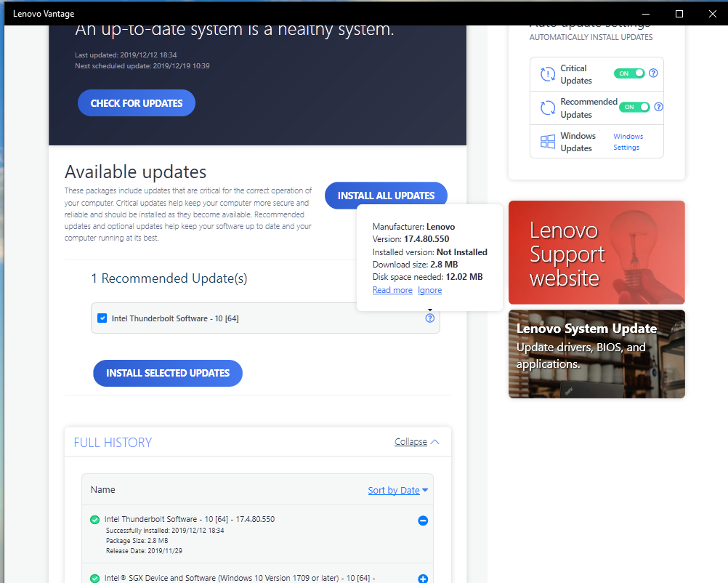This screenshot has width=728, height=583.
Task: Click 'Manufacturer: Lenovo' in tooltip
Action: 413,227
